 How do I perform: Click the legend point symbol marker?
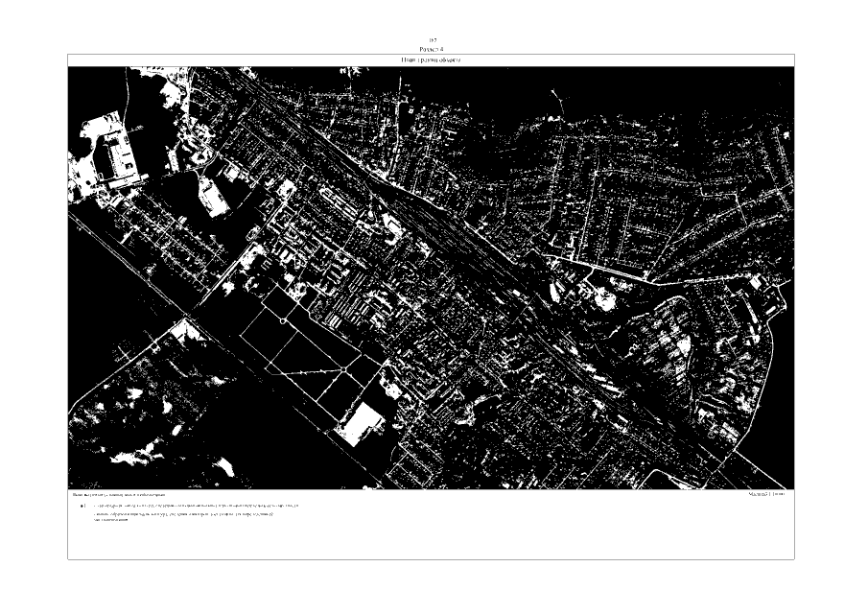[x=84, y=505]
